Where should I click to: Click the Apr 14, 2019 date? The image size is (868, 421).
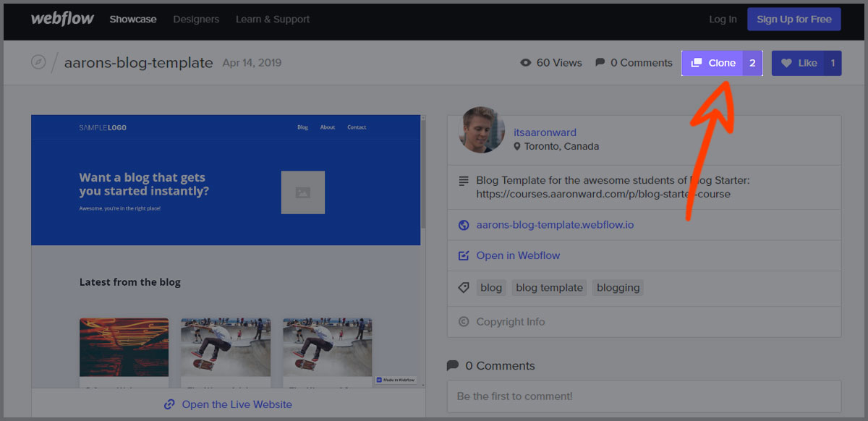point(252,63)
